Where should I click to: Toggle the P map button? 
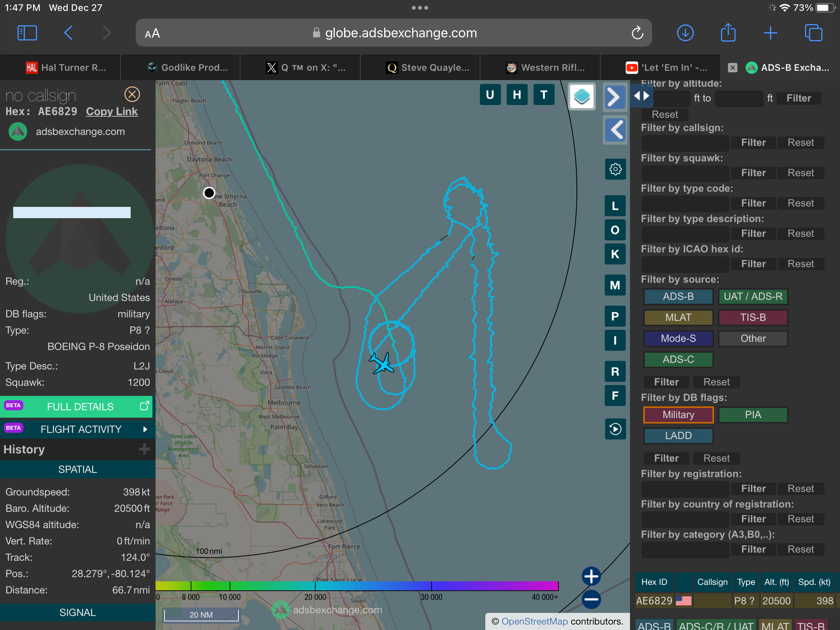[x=615, y=316]
